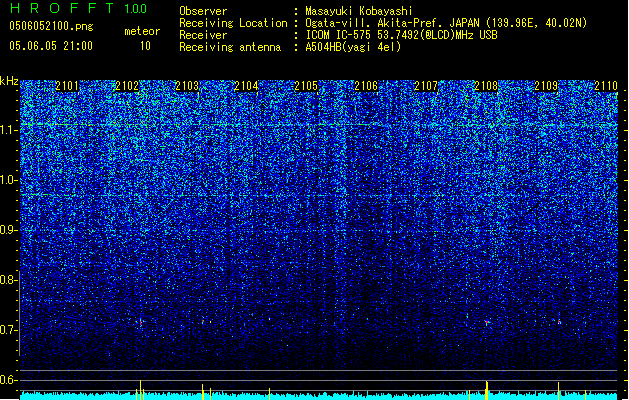The image size is (629, 400).
Task: Click the Receiver label
Action: click(203, 35)
